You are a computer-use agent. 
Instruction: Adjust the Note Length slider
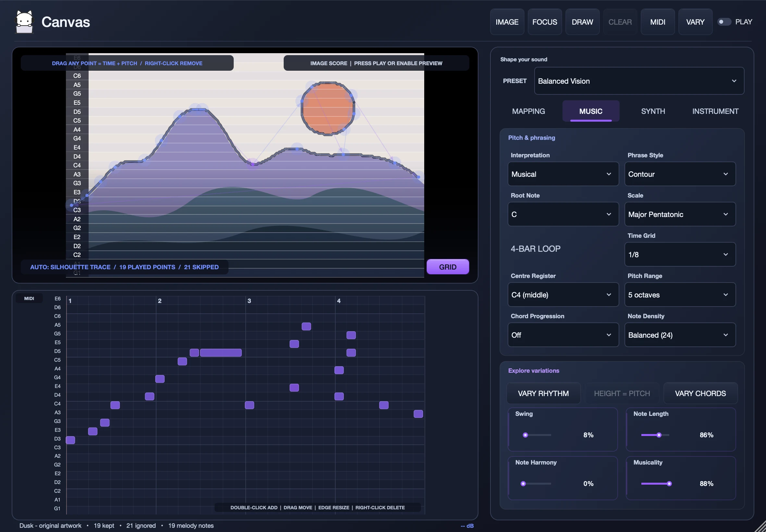(655, 435)
